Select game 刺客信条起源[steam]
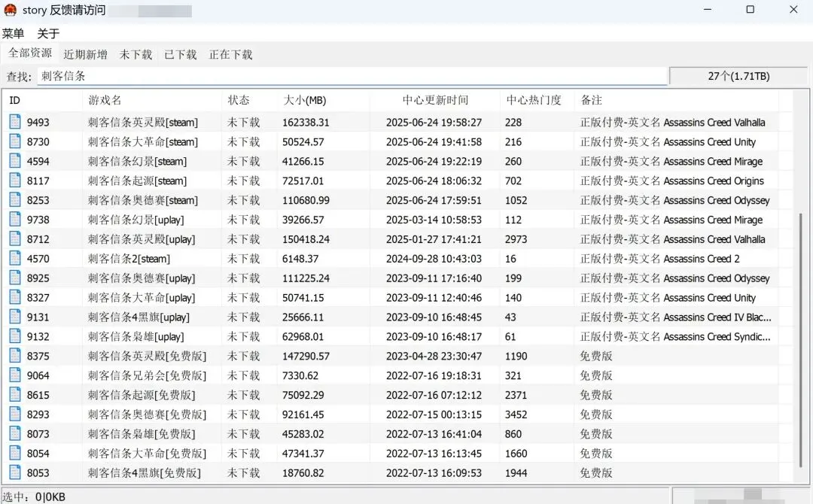813x504 pixels. 137,181
